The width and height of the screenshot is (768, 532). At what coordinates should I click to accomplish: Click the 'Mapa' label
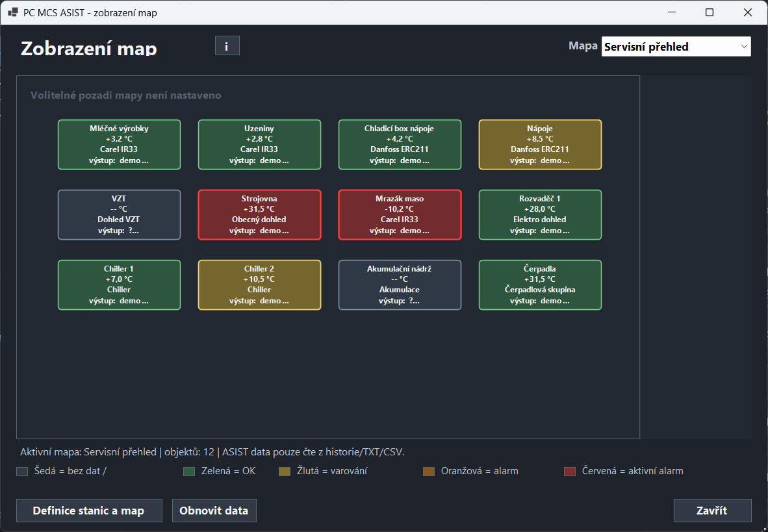click(x=583, y=46)
